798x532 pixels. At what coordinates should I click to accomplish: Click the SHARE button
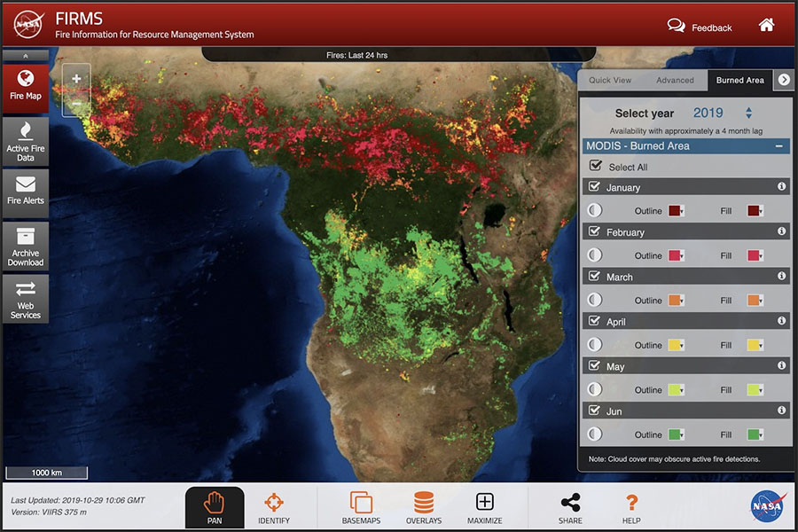click(x=570, y=507)
